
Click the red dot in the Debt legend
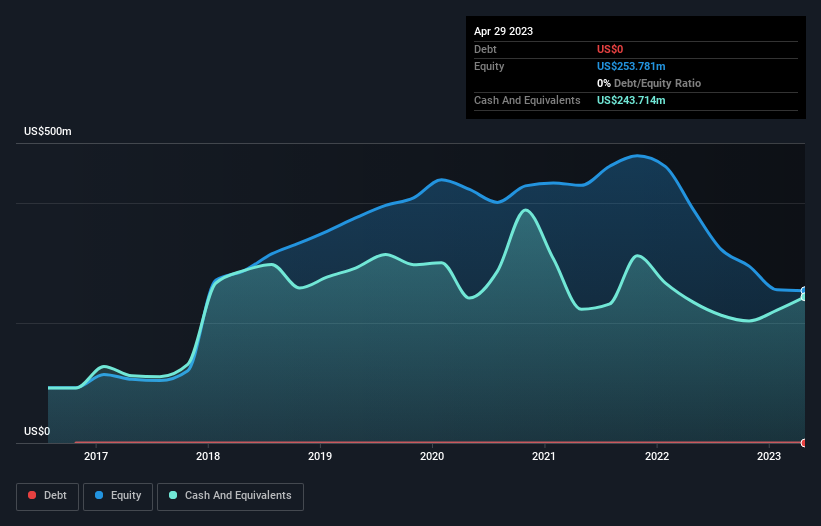pyautogui.click(x=33, y=496)
